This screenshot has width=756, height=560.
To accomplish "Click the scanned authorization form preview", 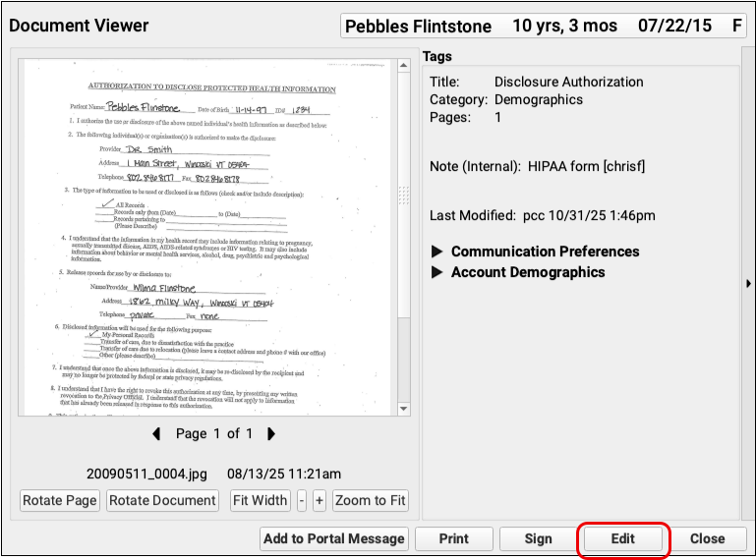I will pyautogui.click(x=205, y=236).
